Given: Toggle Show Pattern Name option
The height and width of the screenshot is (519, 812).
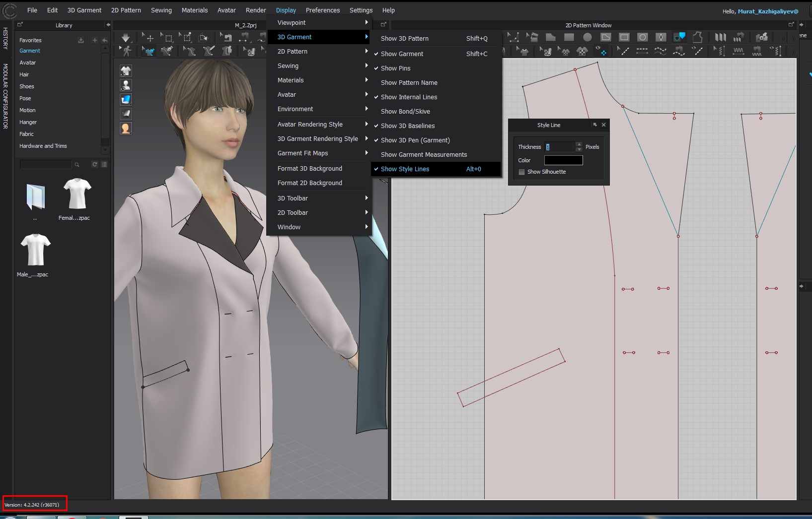Looking at the screenshot, I should point(409,83).
